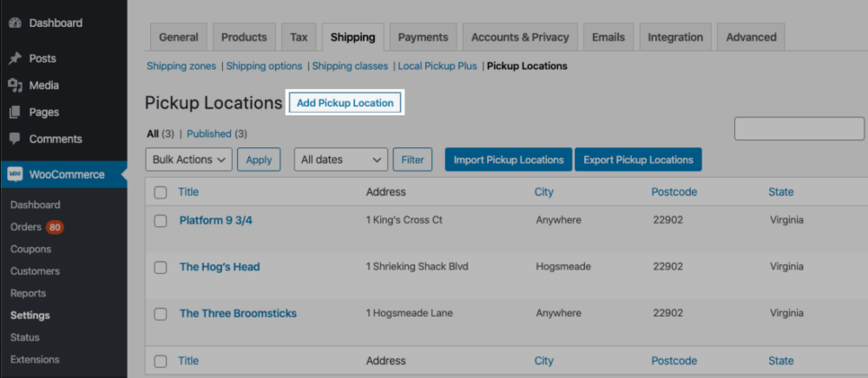
Task: Open The Hog's Head location
Action: click(220, 267)
